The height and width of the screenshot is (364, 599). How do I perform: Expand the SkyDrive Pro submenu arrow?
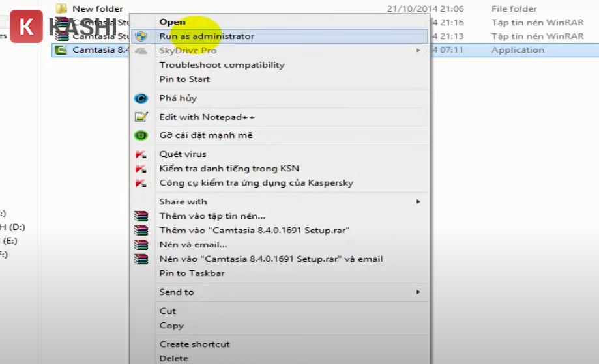point(418,50)
